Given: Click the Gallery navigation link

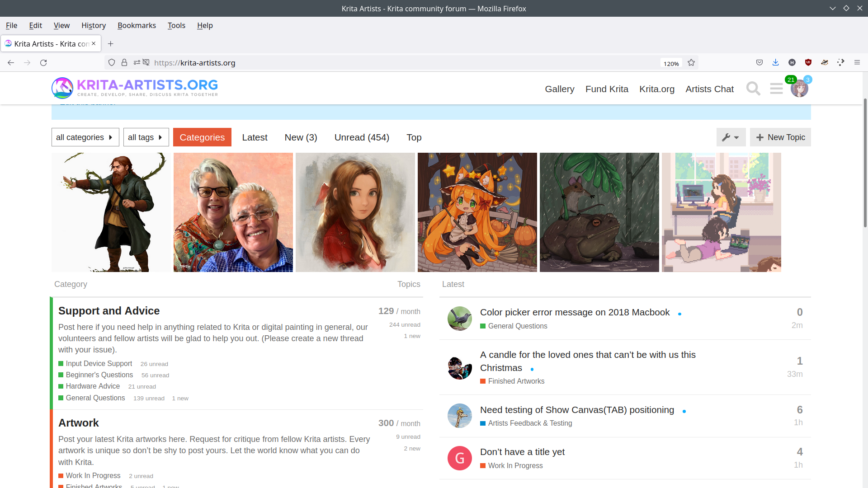Looking at the screenshot, I should click(x=559, y=89).
